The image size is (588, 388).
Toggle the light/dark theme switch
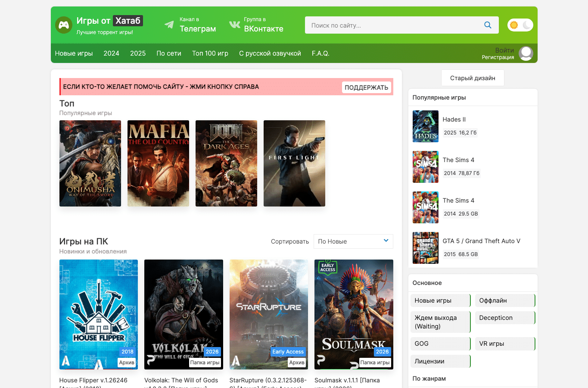[x=520, y=25]
